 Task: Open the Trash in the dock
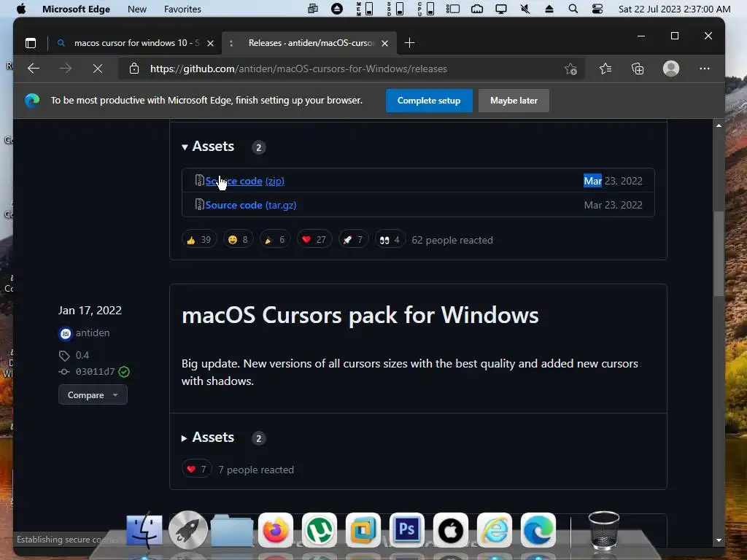coord(603,531)
